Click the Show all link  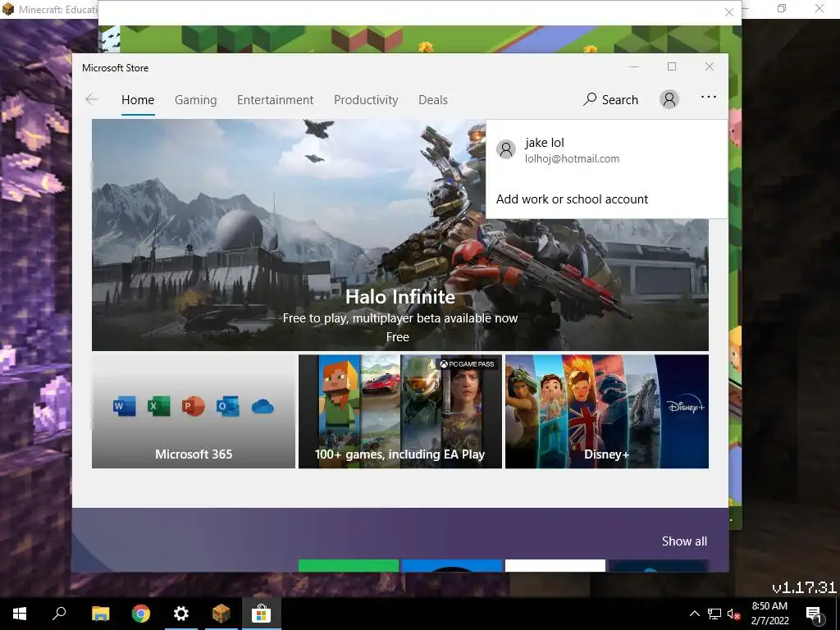coord(684,541)
